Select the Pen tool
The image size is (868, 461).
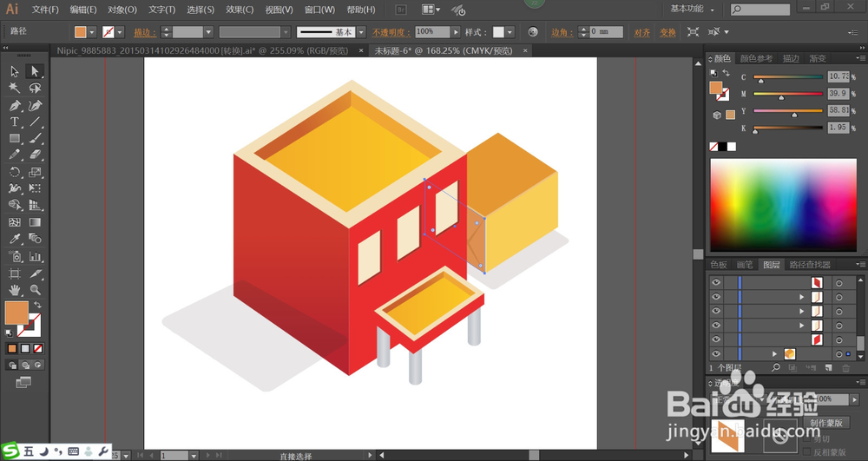click(15, 105)
